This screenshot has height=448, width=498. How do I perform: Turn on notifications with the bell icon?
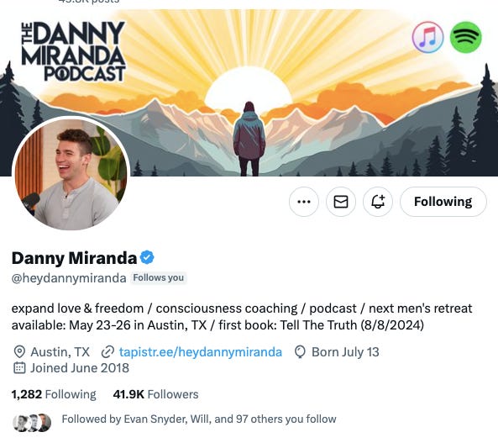pos(378,202)
